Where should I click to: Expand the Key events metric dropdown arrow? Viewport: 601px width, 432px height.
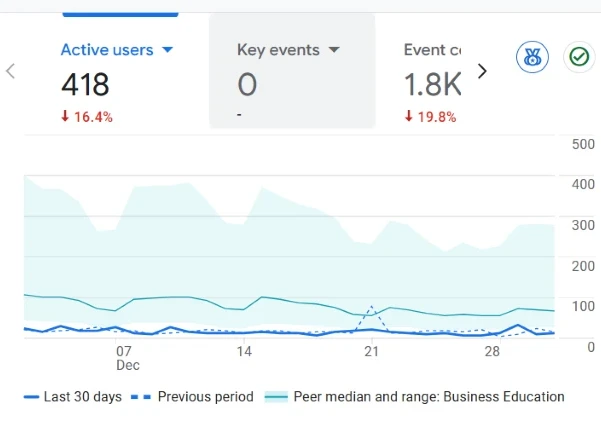[334, 50]
